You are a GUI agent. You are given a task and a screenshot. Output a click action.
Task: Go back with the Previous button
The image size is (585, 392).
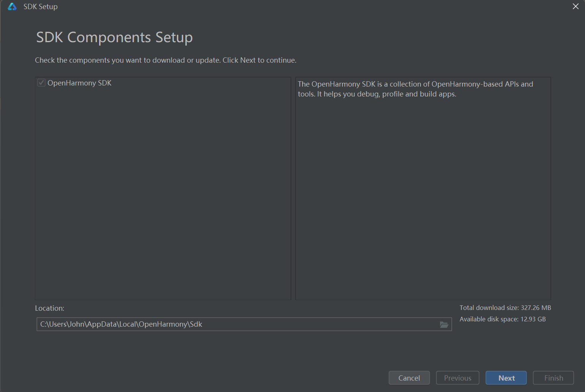tap(458, 378)
